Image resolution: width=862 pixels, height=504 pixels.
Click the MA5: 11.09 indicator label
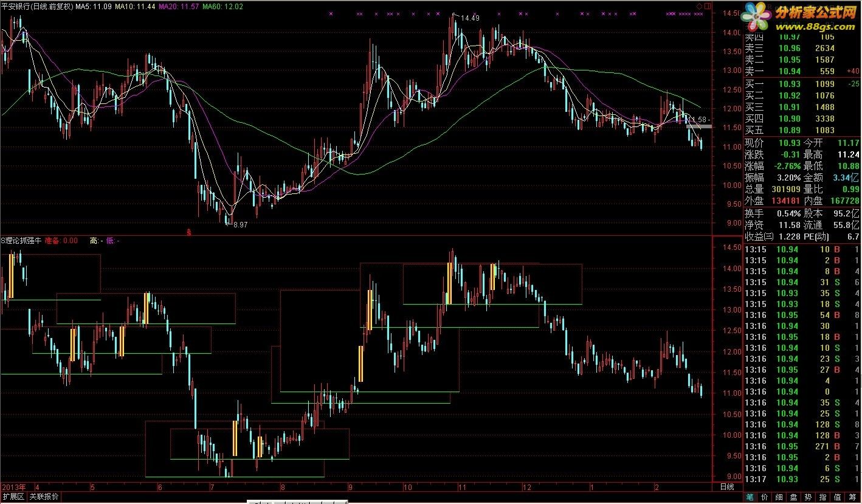[x=94, y=7]
